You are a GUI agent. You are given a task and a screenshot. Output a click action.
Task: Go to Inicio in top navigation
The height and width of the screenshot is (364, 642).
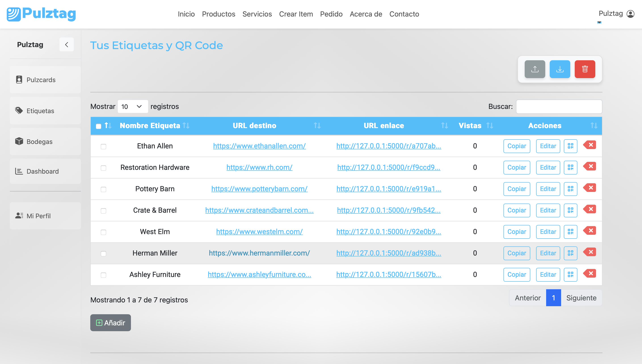pyautogui.click(x=186, y=14)
